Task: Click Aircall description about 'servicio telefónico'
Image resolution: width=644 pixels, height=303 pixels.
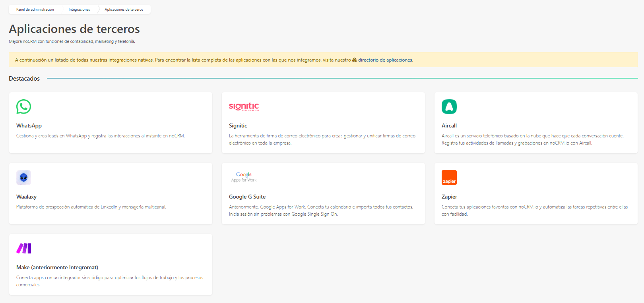Action: [533, 139]
